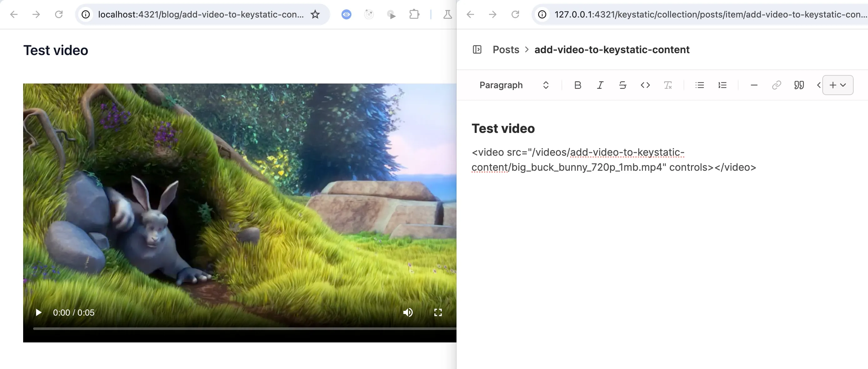Insert a link in editor
Viewport: 868px width, 369px height.
pos(776,85)
